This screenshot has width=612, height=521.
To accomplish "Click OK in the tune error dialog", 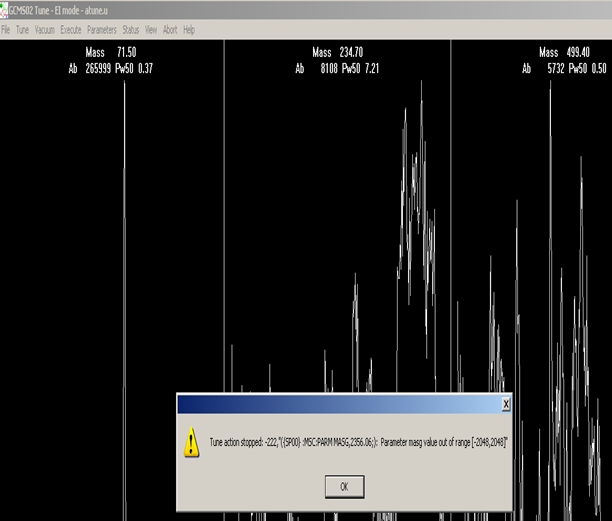I will 344,487.
